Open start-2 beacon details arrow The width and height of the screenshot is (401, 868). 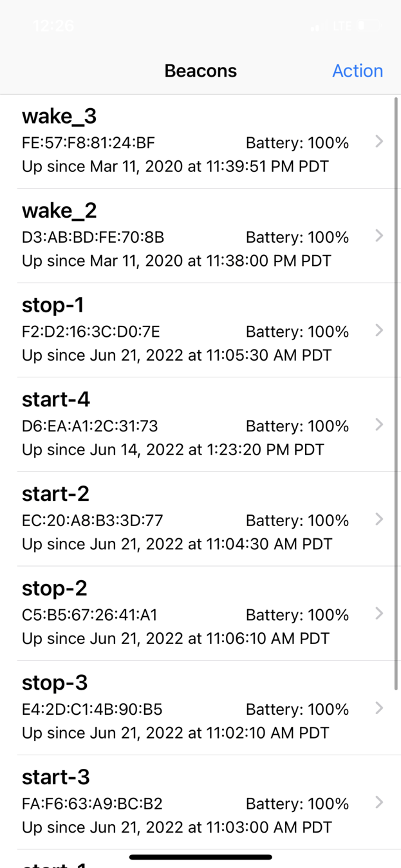379,519
